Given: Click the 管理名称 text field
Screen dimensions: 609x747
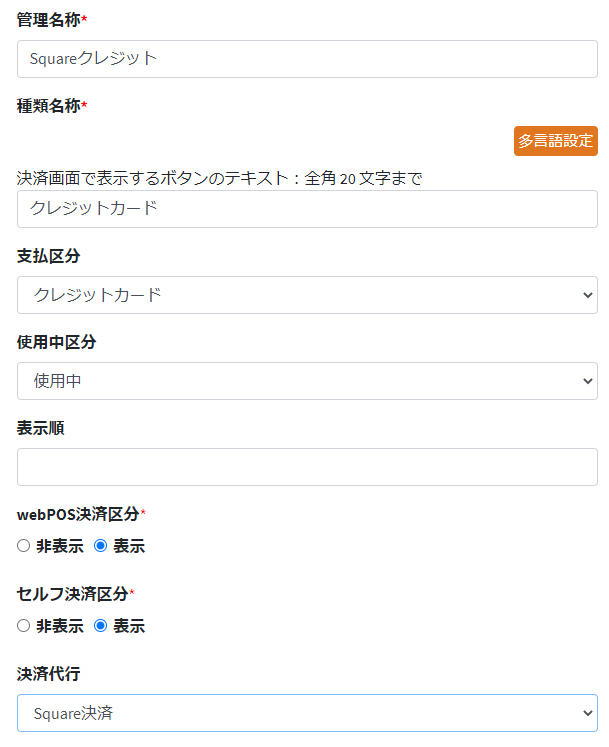Looking at the screenshot, I should click(x=307, y=59).
